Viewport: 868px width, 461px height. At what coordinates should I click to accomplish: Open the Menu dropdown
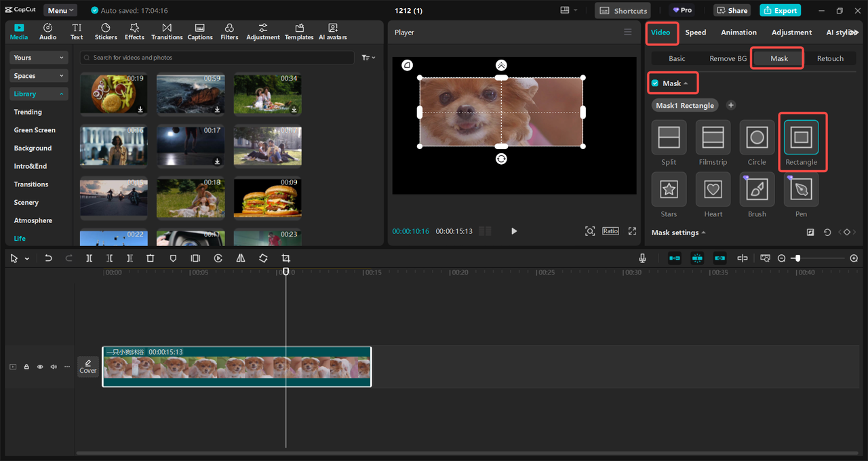coord(60,10)
